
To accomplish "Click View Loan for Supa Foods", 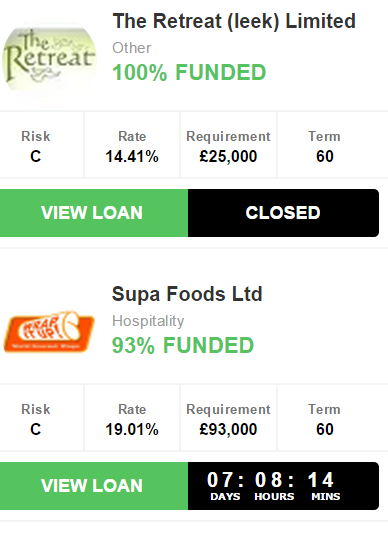I will click(x=94, y=486).
